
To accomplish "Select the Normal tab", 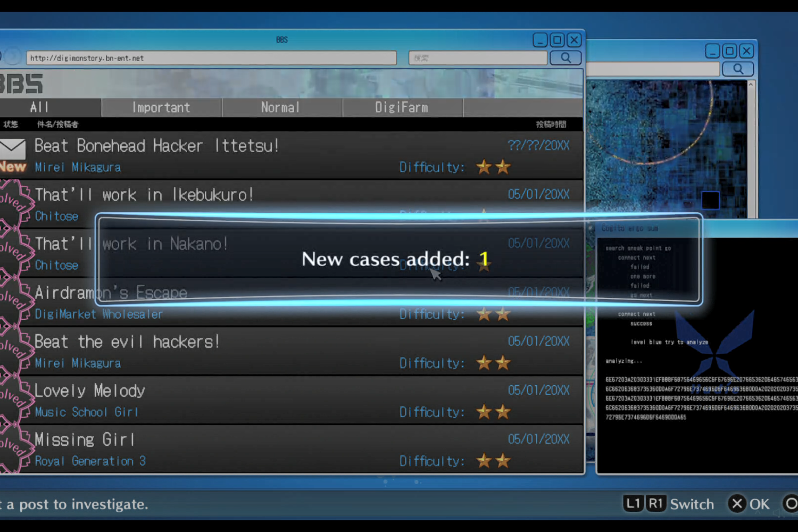I will [281, 107].
